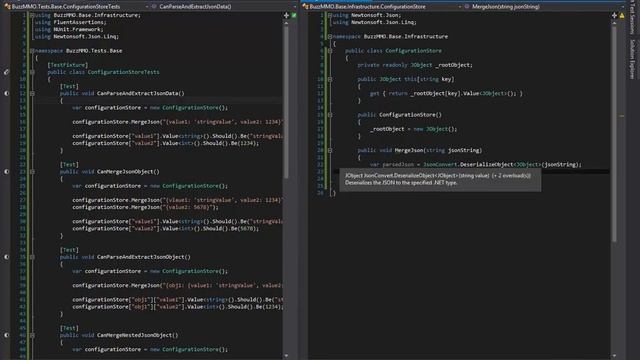Click the yellow warning status indicator in right pane
The image size is (640, 360).
point(622,16)
